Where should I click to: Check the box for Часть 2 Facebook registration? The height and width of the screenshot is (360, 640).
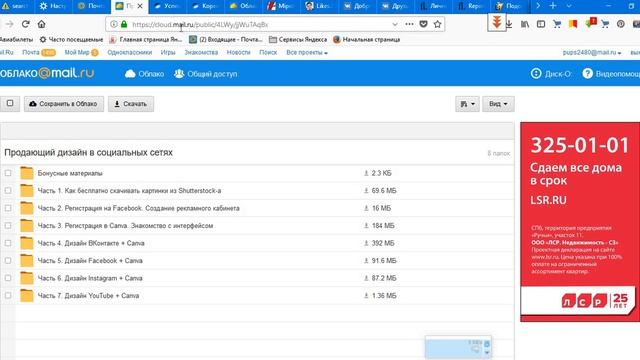click(x=8, y=208)
